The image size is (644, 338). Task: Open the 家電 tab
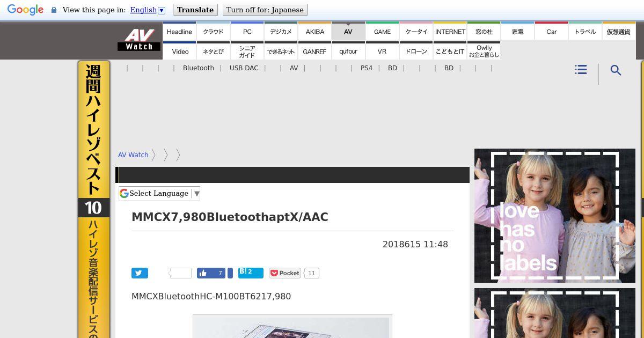click(x=517, y=31)
